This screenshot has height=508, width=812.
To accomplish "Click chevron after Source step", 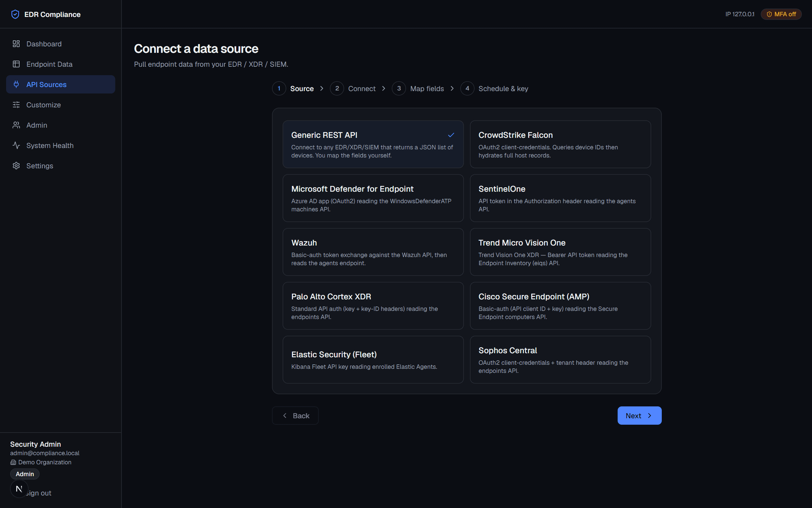I will [x=322, y=88].
